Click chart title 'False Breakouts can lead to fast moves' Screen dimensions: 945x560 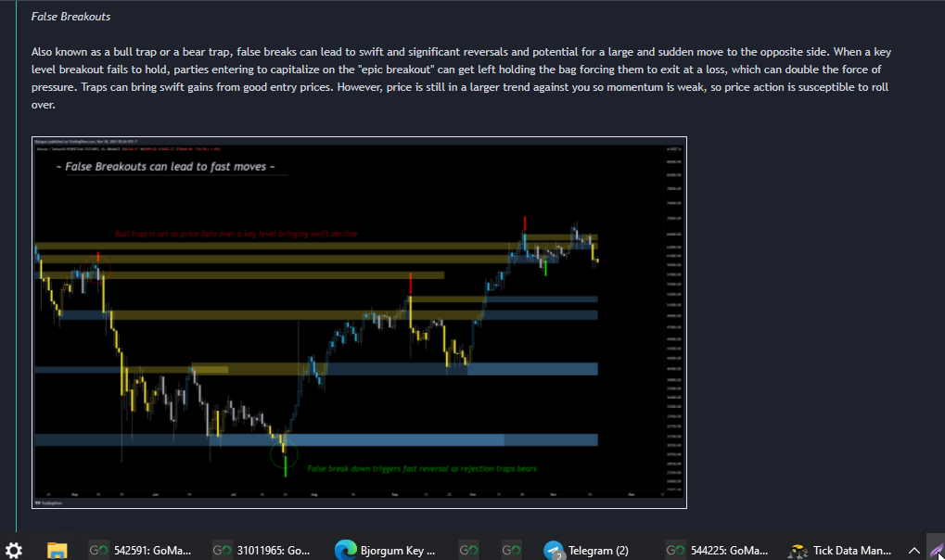pyautogui.click(x=165, y=167)
